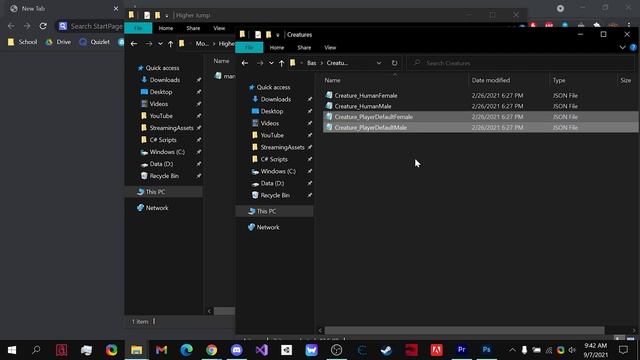
Task: Click horizontal scrollbar in Creatures window
Action: (464, 330)
